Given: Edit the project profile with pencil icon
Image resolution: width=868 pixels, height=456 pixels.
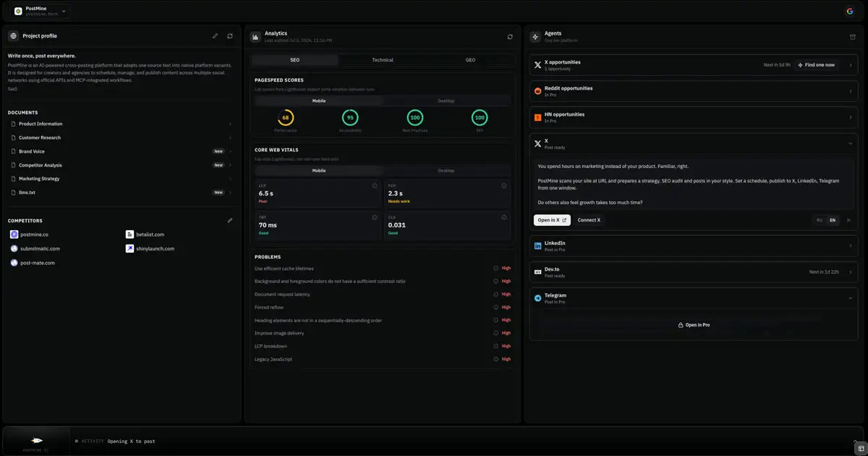Looking at the screenshot, I should [215, 35].
